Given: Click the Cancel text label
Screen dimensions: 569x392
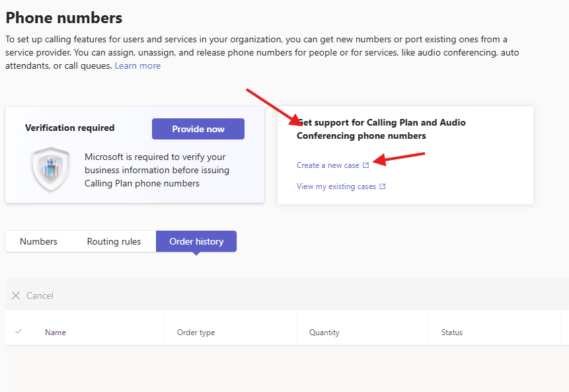Looking at the screenshot, I should [x=40, y=295].
